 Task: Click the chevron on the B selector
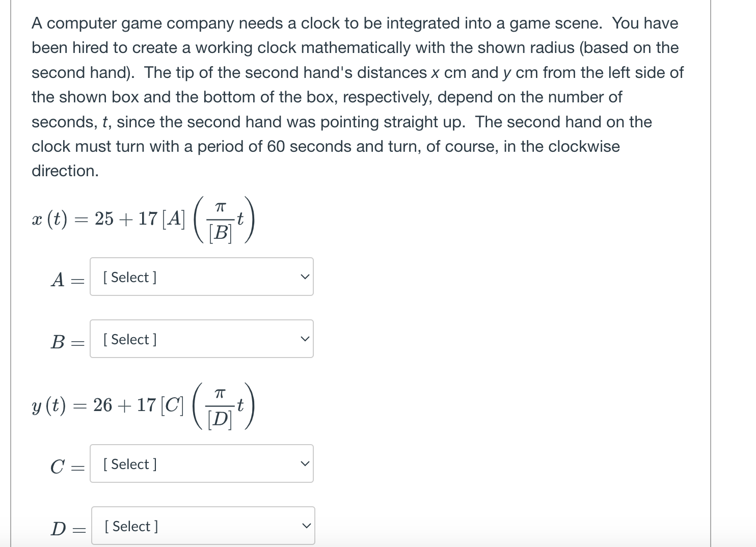click(304, 339)
